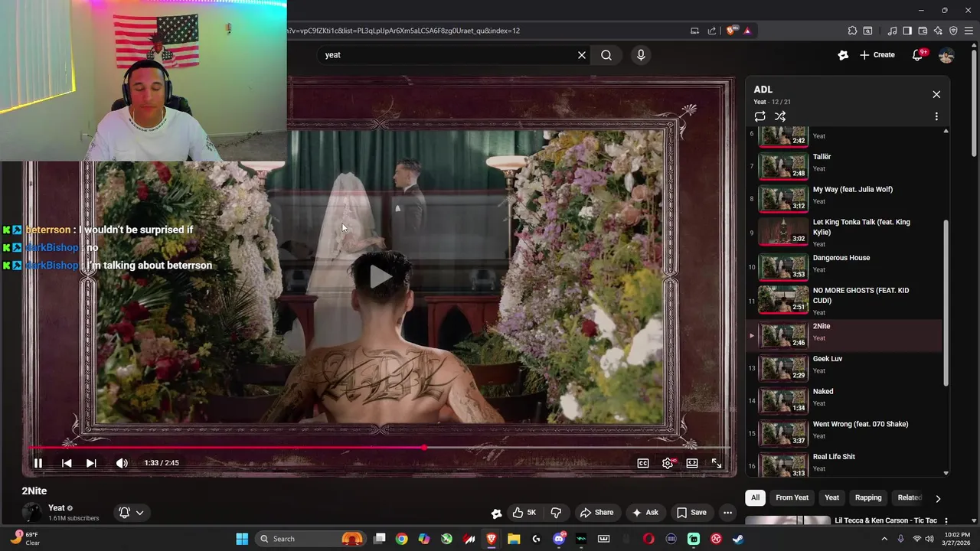Switch to theater mode

[x=692, y=463]
